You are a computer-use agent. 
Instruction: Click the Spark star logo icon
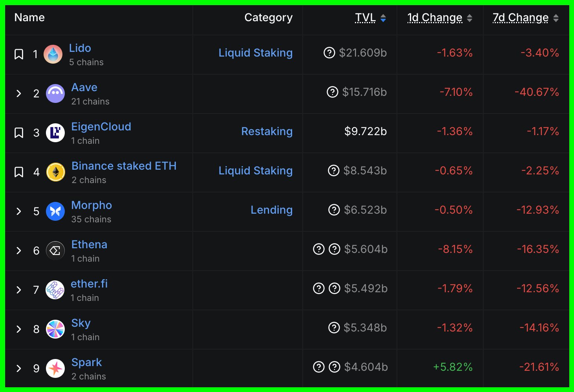point(55,368)
